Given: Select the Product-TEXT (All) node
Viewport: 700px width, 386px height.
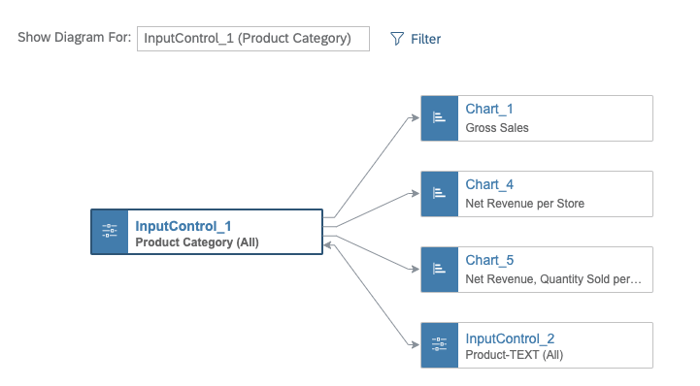Looking at the screenshot, I should (537, 345).
